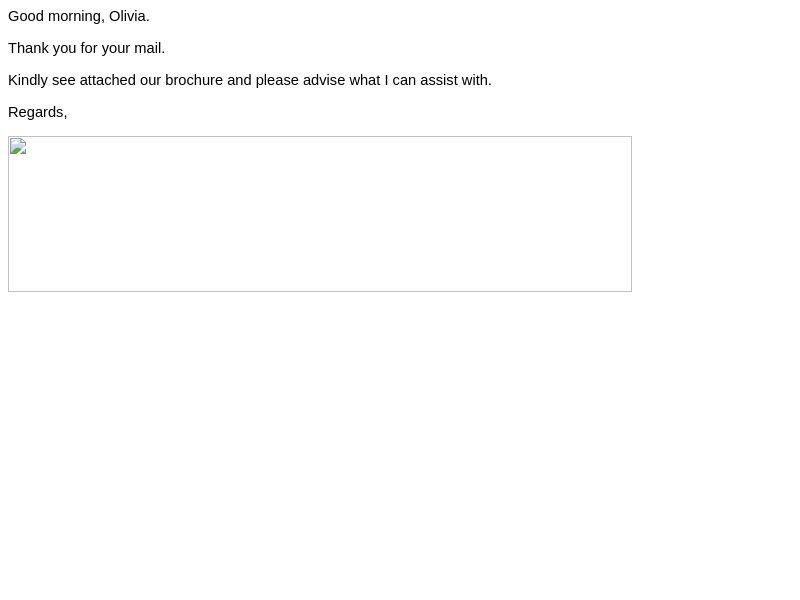This screenshot has height=600, width=800.
Task: Click the broken image icon
Action: click(x=18, y=146)
